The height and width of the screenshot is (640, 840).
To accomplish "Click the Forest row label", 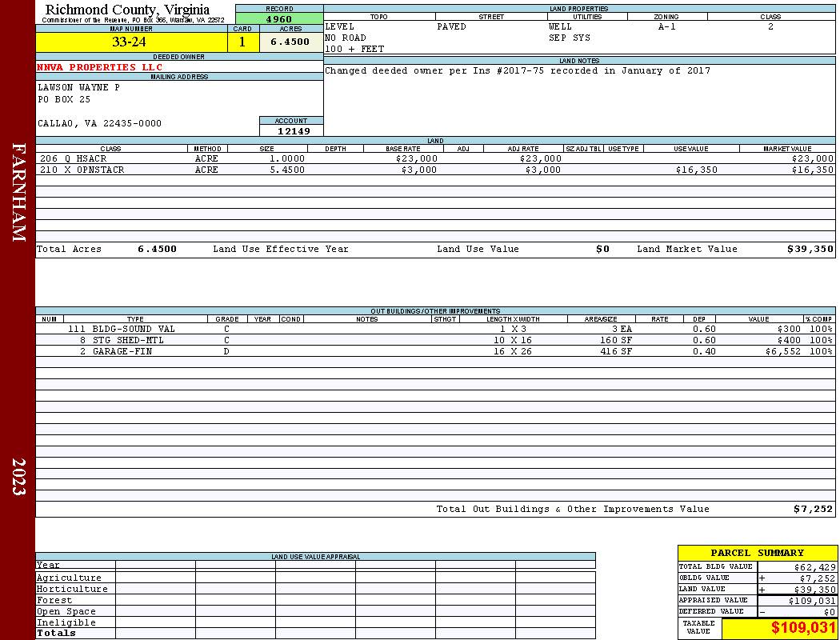I will [54, 600].
